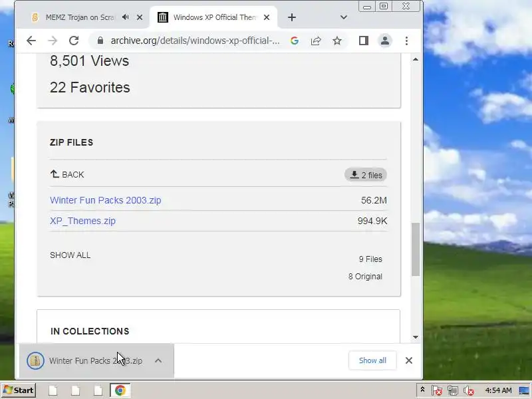Screen dimensions: 532x399
Task: Click the 994.9K file size
Action: [372, 221]
